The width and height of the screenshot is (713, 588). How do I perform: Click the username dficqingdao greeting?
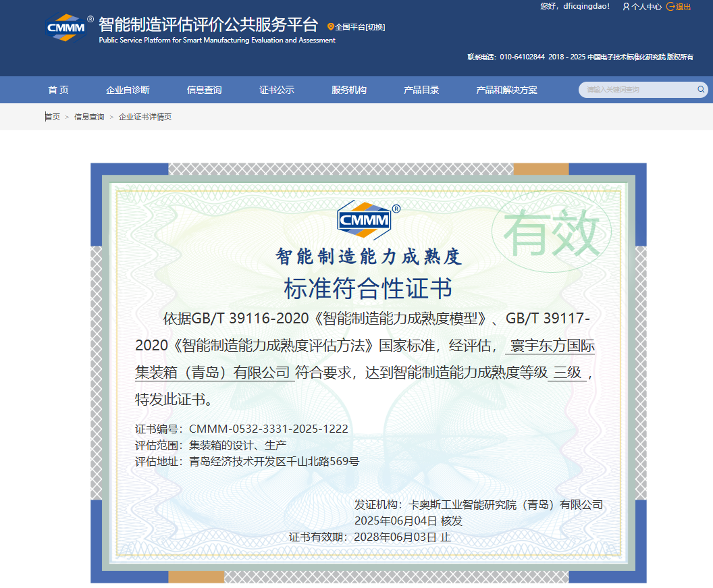[575, 6]
